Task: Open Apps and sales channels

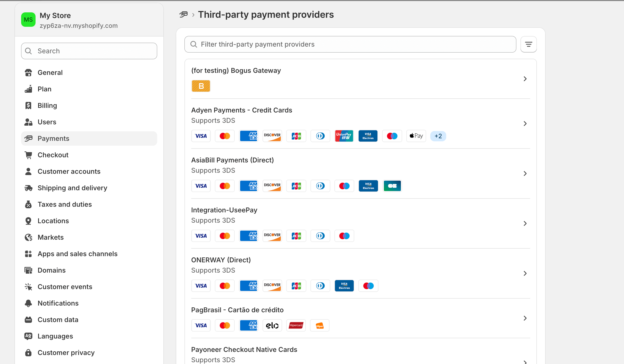Action: (x=89, y=254)
